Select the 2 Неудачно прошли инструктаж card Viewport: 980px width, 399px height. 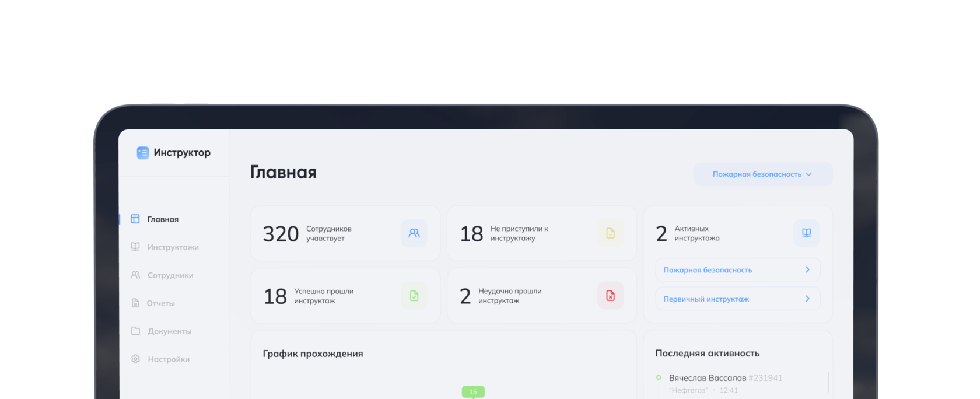click(x=542, y=296)
